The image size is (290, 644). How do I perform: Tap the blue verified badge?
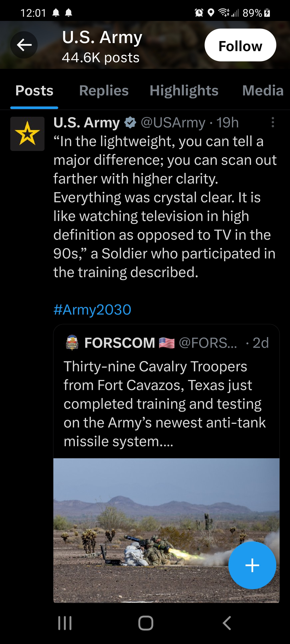[130, 123]
